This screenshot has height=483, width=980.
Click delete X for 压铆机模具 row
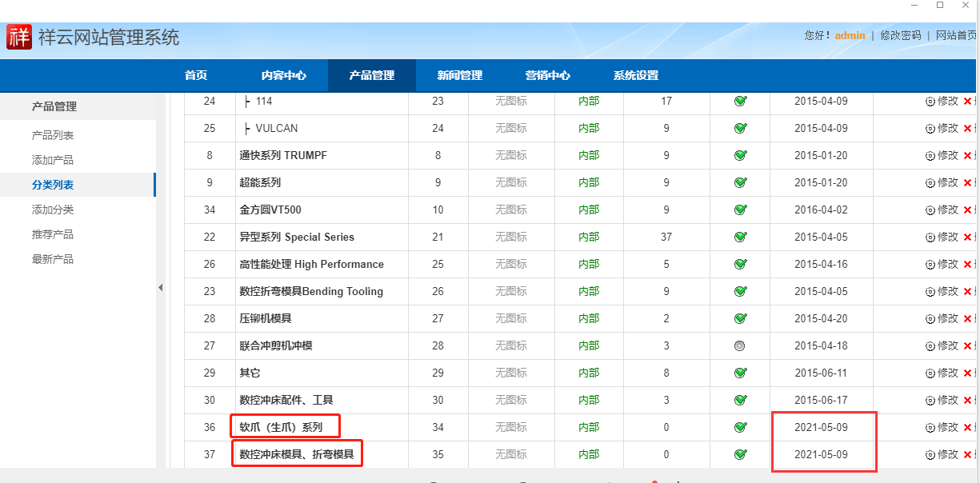pyautogui.click(x=967, y=319)
